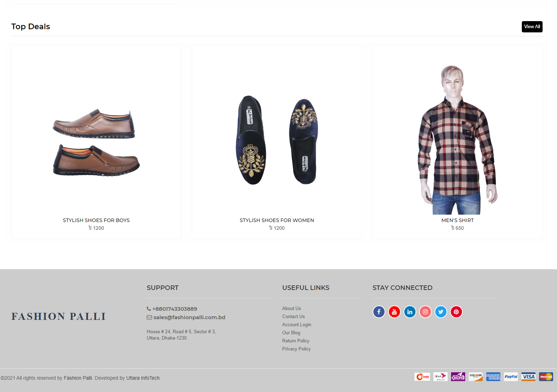557x392 pixels.
Task: Open the About Us link
Action: pyautogui.click(x=292, y=308)
